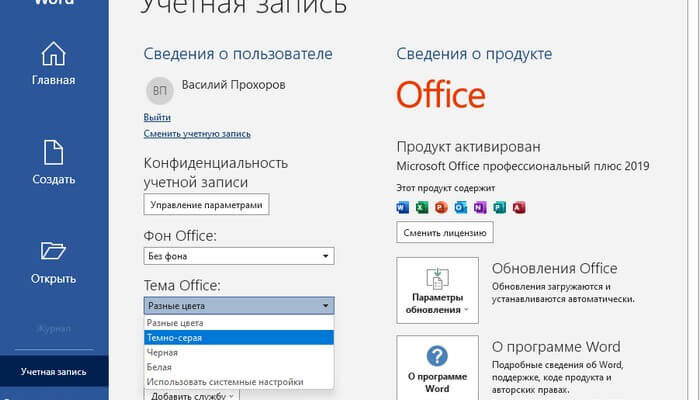
Task: Collapse the Тема Office dropdown arrow
Action: coord(325,306)
